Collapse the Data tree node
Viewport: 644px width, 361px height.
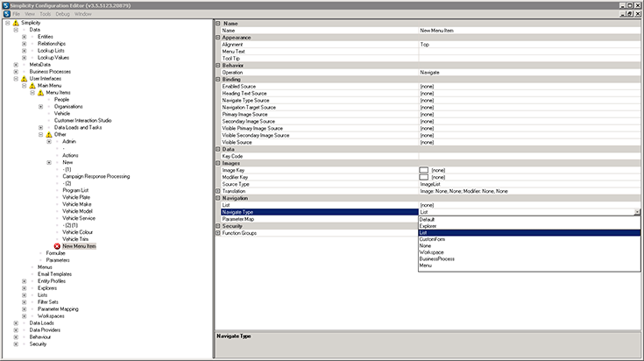click(16, 30)
